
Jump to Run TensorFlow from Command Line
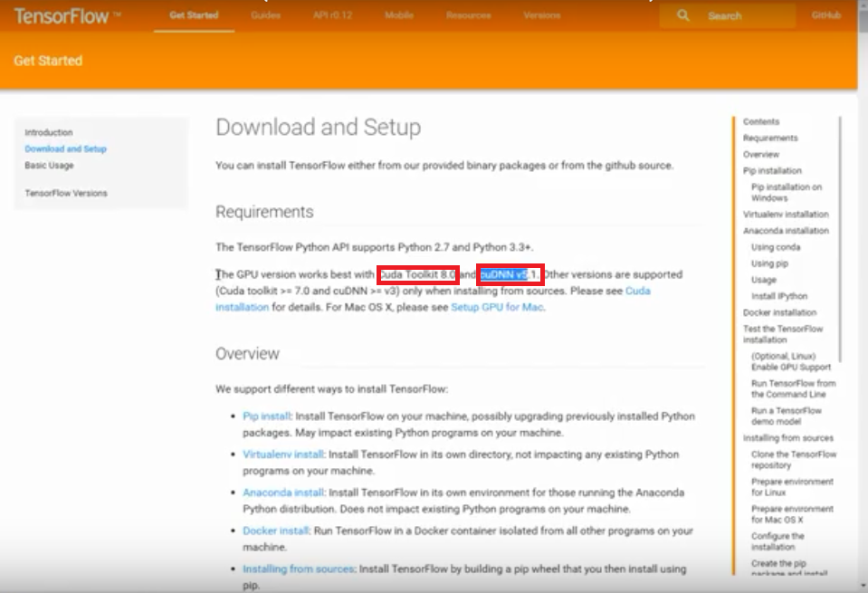pyautogui.click(x=793, y=388)
